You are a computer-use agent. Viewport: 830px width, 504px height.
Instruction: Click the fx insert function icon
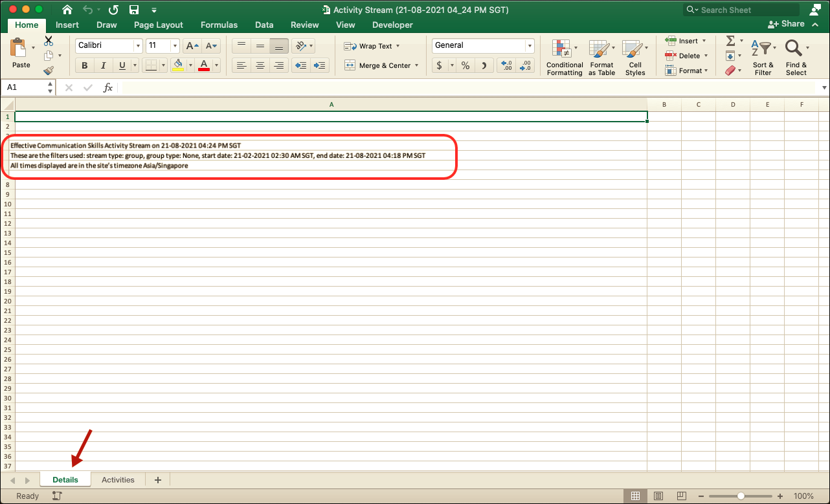tap(108, 87)
